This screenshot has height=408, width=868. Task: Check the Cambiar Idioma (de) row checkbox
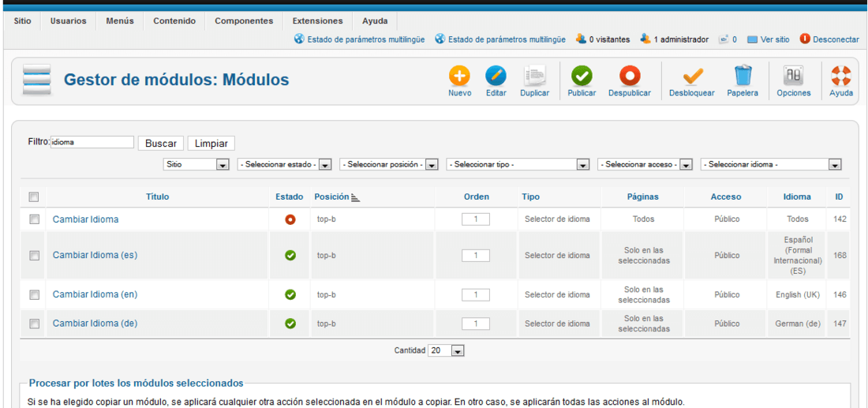pyautogui.click(x=34, y=324)
